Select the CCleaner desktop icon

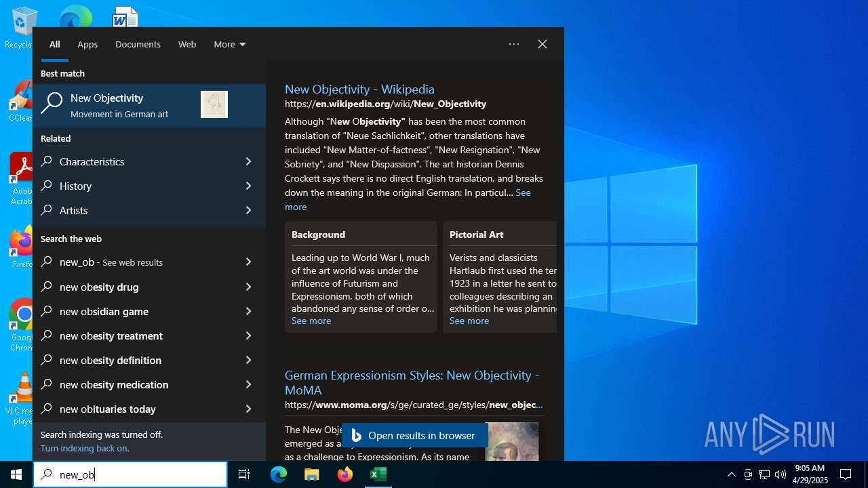20,102
